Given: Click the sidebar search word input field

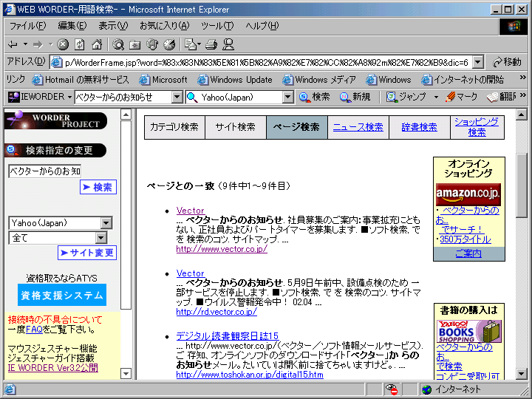Looking at the screenshot, I should 45,171.
